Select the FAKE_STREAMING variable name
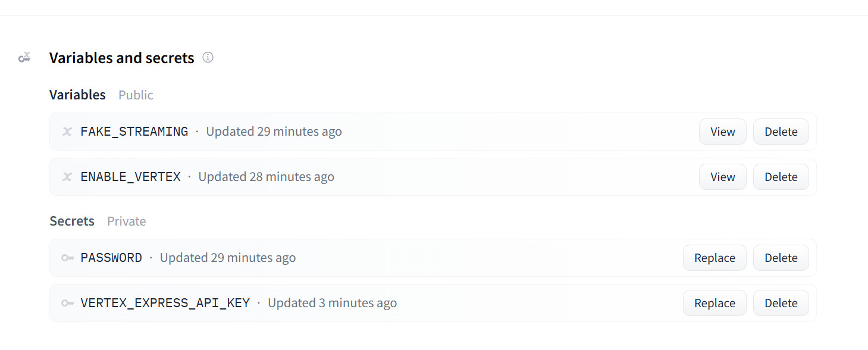This screenshot has height=350, width=868. pos(134,132)
